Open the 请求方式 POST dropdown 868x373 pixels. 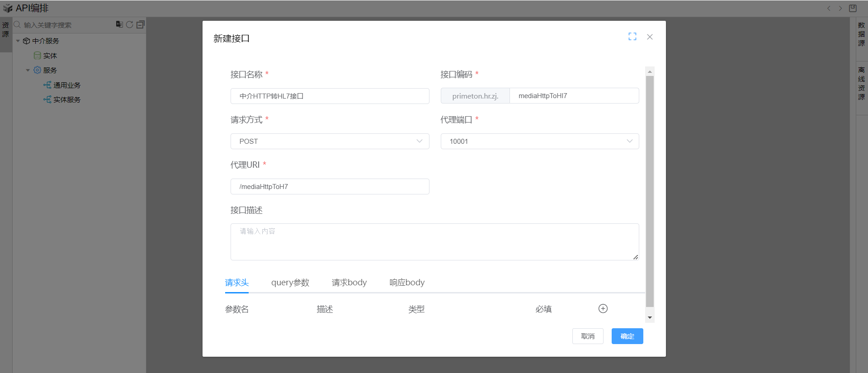pos(330,141)
